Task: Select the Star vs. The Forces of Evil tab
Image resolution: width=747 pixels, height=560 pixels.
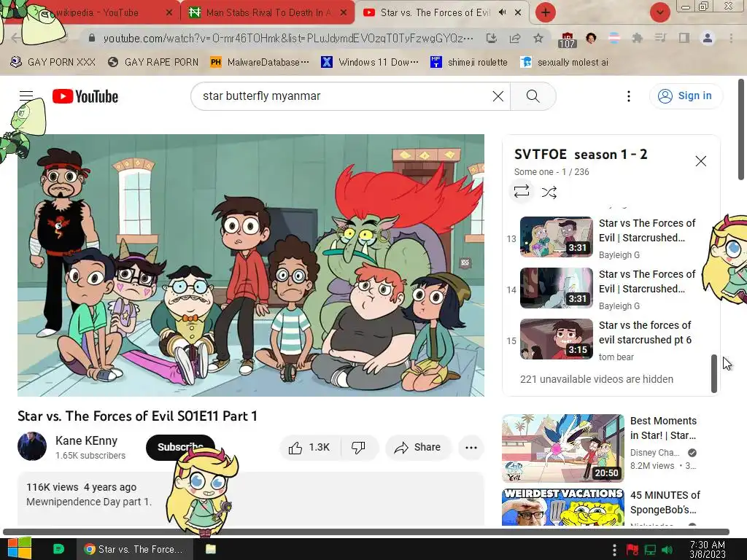Action: [x=435, y=13]
